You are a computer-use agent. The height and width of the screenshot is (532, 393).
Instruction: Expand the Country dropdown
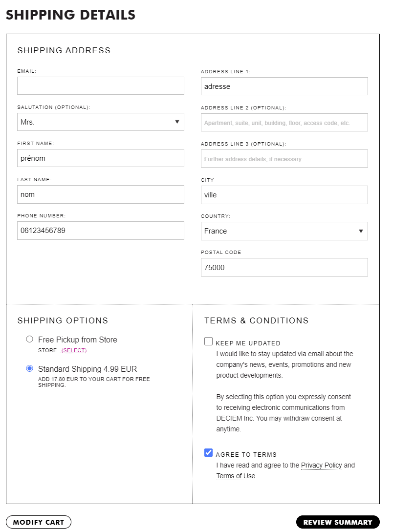284,231
